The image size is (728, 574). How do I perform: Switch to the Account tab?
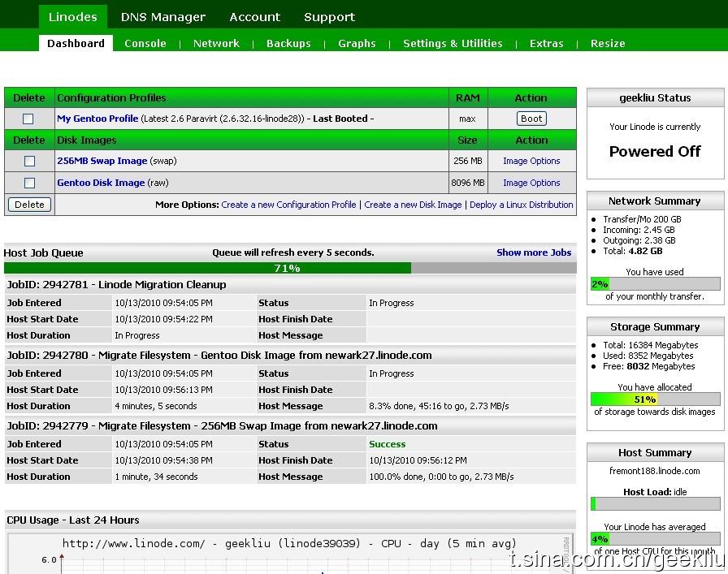pyautogui.click(x=255, y=17)
